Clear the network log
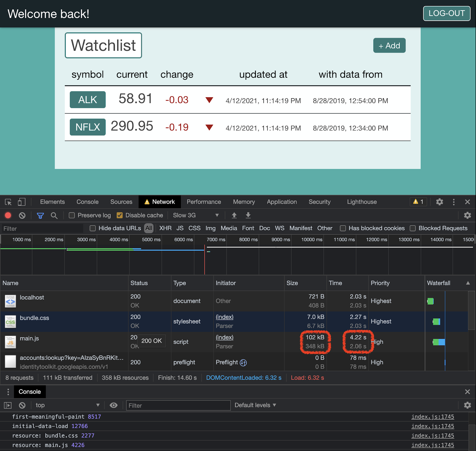This screenshot has height=451, width=476. click(22, 215)
